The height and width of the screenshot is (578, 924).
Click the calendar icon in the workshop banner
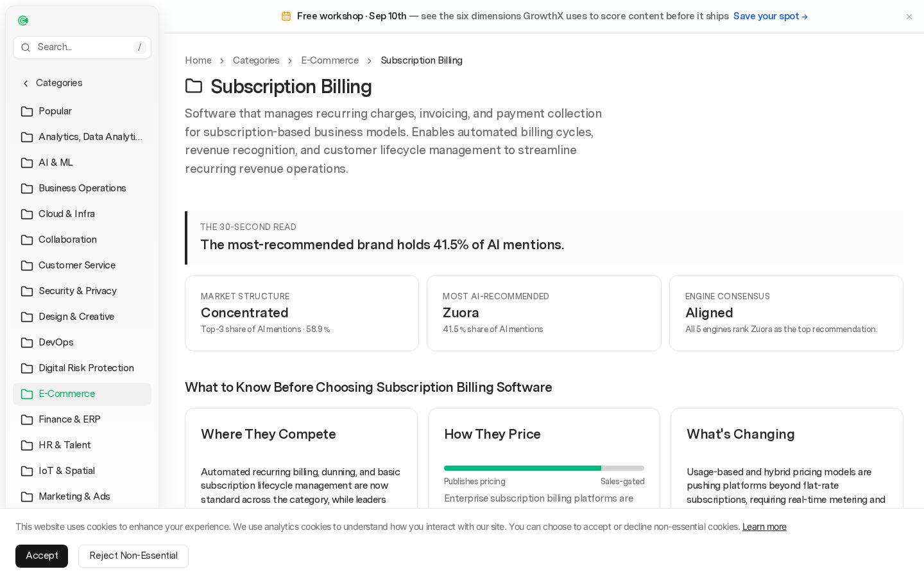tap(286, 16)
